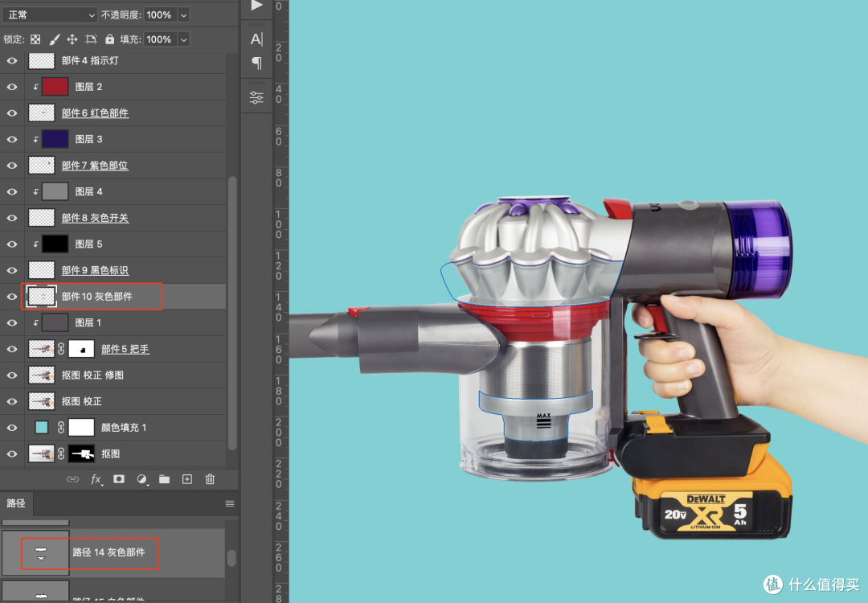Click the 图层 4 gray thumbnail
This screenshot has width=868, height=603.
pos(55,191)
